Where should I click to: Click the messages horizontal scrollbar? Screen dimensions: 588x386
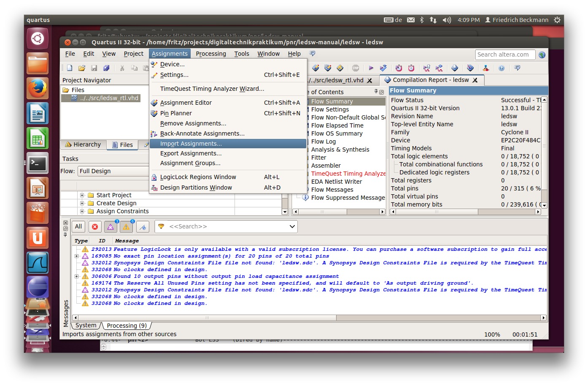click(207, 318)
